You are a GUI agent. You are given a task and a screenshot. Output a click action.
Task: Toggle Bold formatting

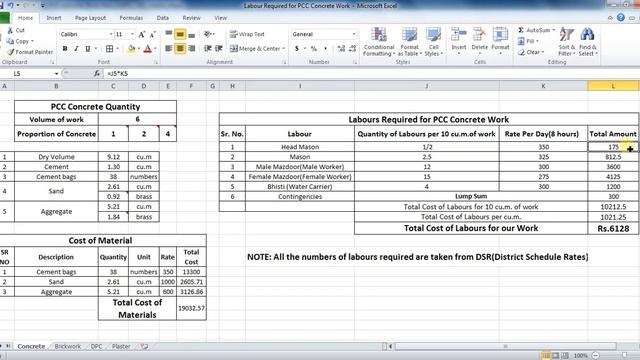point(65,49)
